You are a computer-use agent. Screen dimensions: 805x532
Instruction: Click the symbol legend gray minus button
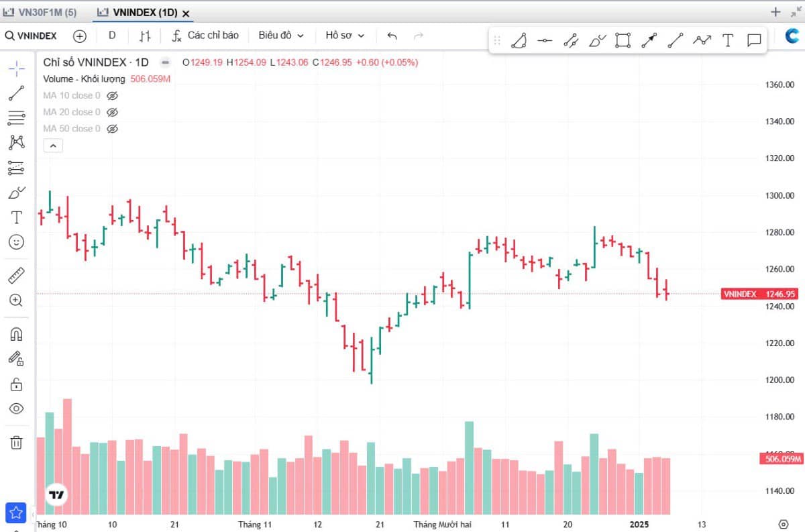pyautogui.click(x=165, y=62)
